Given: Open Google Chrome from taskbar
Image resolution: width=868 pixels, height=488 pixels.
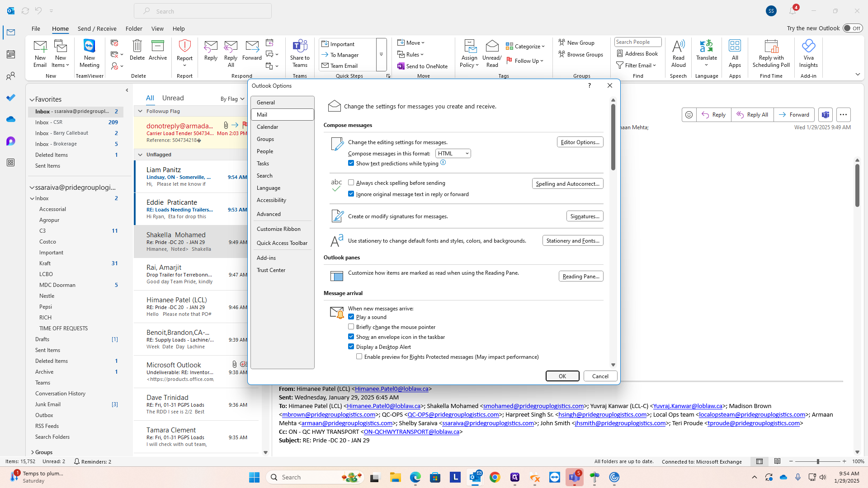Looking at the screenshot, I should point(495,477).
